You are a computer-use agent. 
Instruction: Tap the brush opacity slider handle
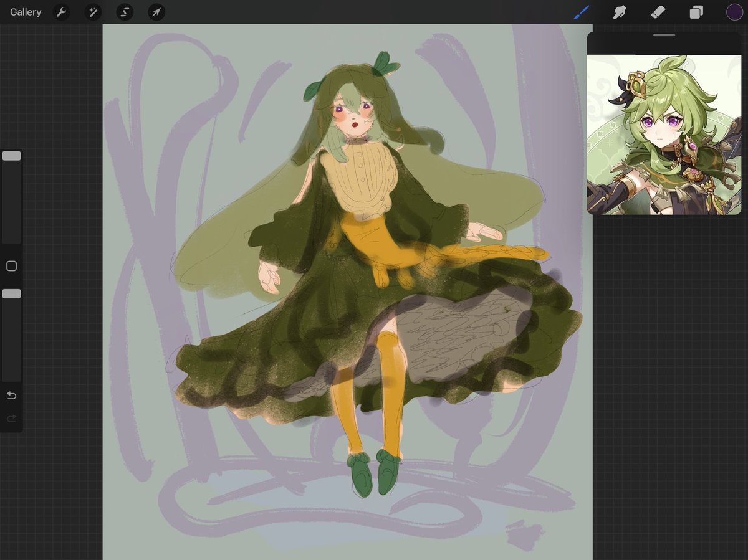(x=11, y=293)
